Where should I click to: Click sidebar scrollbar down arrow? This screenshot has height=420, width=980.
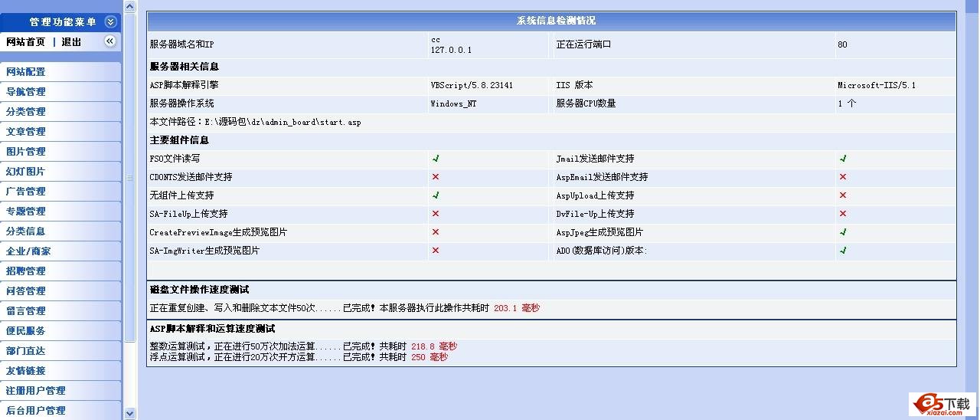point(129,413)
